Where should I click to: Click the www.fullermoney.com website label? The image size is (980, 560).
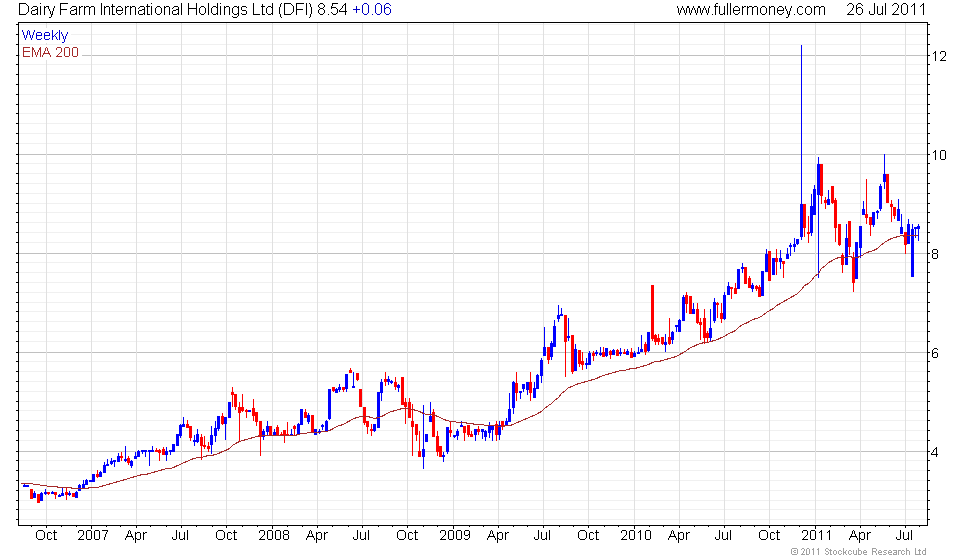pos(751,9)
